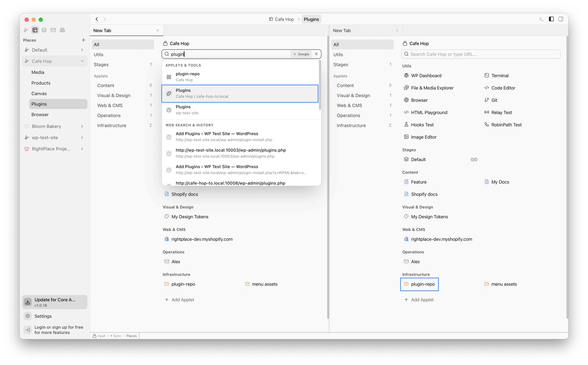Choose plugin-repo search result

(x=240, y=77)
